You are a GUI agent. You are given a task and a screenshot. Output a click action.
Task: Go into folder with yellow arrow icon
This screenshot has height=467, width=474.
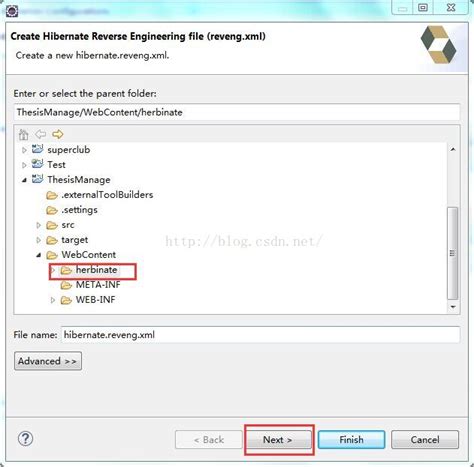pos(57,134)
